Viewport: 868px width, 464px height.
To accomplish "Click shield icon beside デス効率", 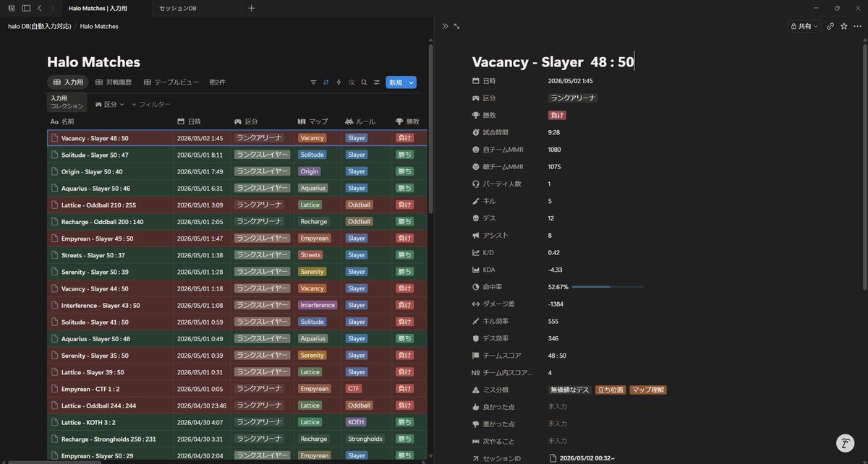I will click(x=476, y=338).
